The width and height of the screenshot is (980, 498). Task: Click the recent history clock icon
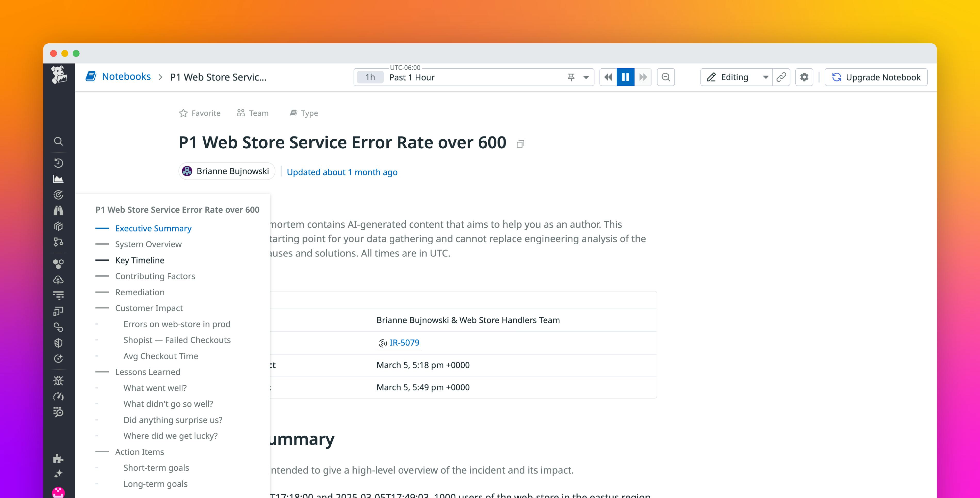point(59,163)
